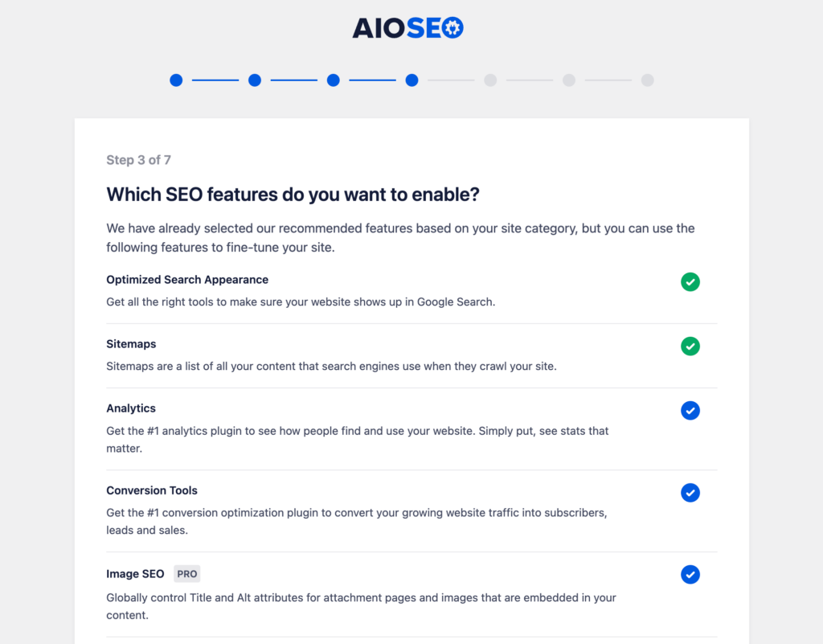Click the blue checkmark beside Analytics
823x644 pixels.
click(690, 410)
